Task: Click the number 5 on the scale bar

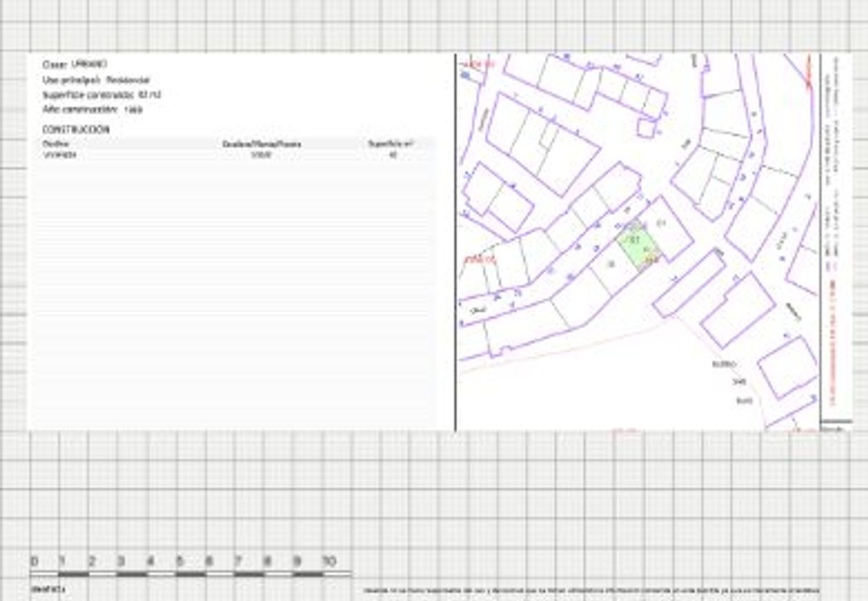Action: tap(180, 561)
